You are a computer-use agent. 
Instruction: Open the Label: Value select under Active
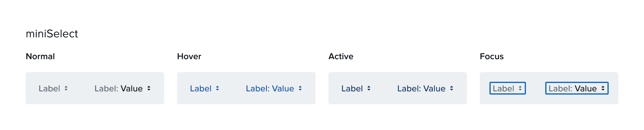pos(421,88)
